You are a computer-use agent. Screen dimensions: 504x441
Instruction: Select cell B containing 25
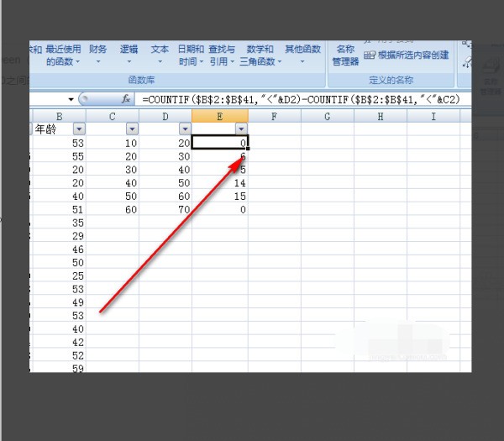click(x=59, y=276)
